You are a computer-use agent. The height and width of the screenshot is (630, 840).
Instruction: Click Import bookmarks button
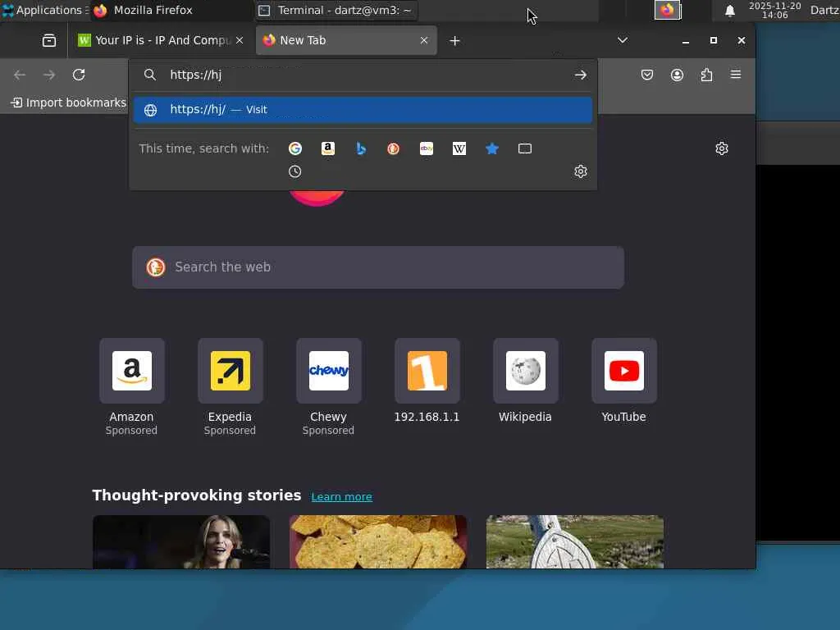click(69, 103)
